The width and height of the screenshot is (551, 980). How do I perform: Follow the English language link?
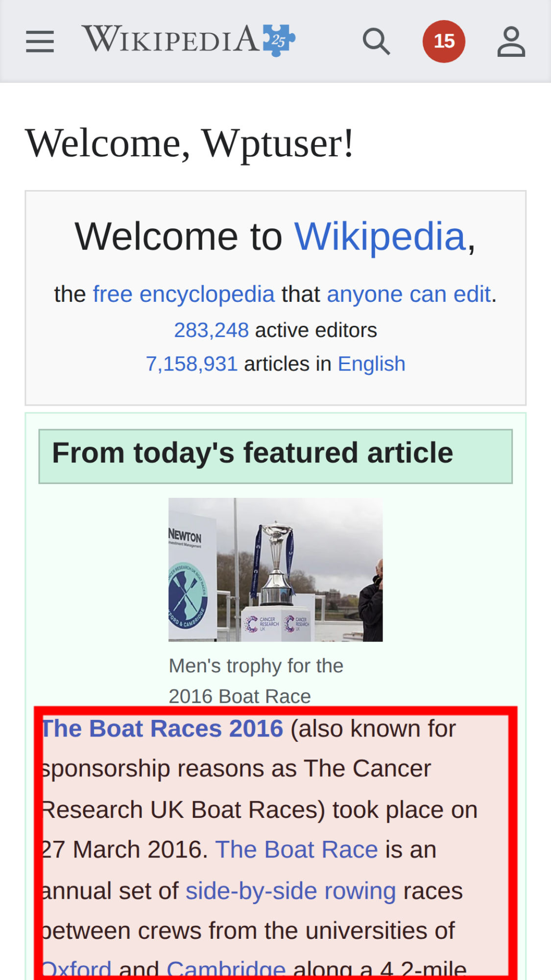(x=371, y=364)
